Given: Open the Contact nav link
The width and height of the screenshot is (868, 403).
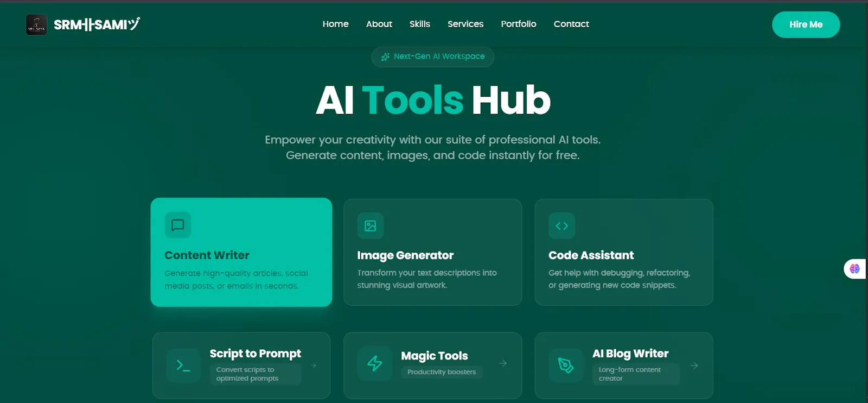Looking at the screenshot, I should click(571, 24).
